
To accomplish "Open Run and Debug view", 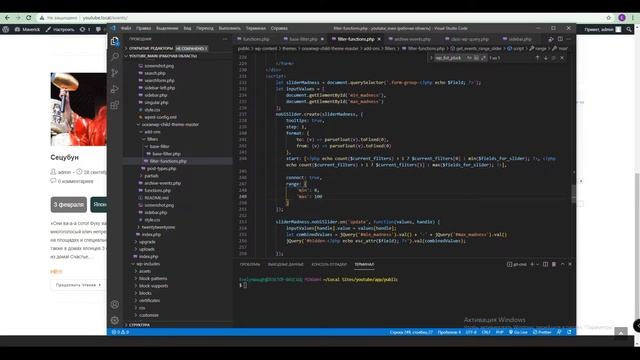I will 115,89.
